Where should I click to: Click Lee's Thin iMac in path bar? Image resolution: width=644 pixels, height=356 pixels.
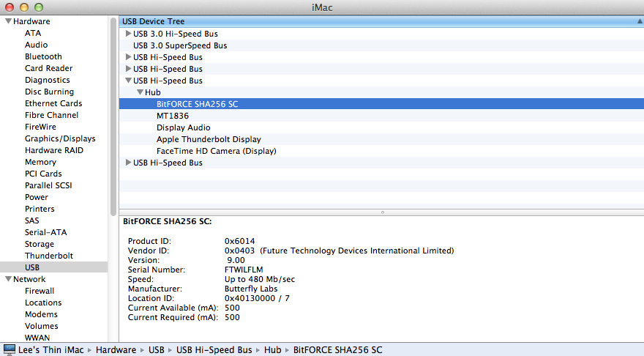(51, 350)
